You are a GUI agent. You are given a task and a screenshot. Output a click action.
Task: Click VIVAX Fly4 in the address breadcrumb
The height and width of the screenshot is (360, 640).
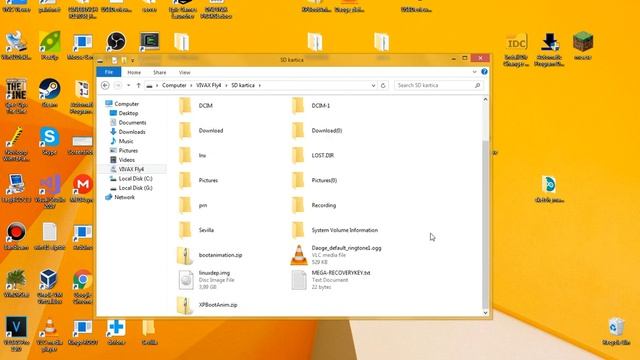(x=208, y=85)
